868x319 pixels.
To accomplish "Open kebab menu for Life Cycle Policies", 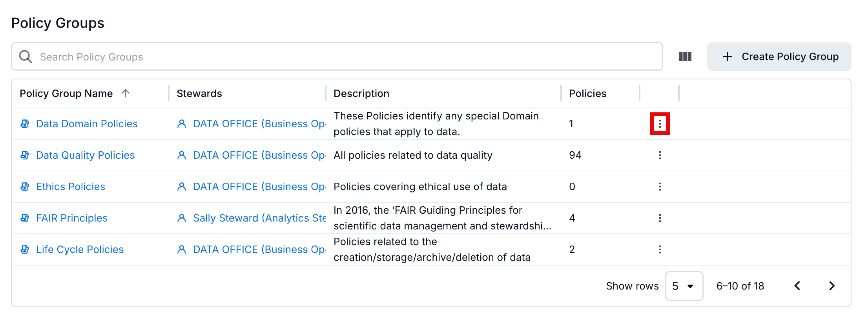I will [660, 249].
